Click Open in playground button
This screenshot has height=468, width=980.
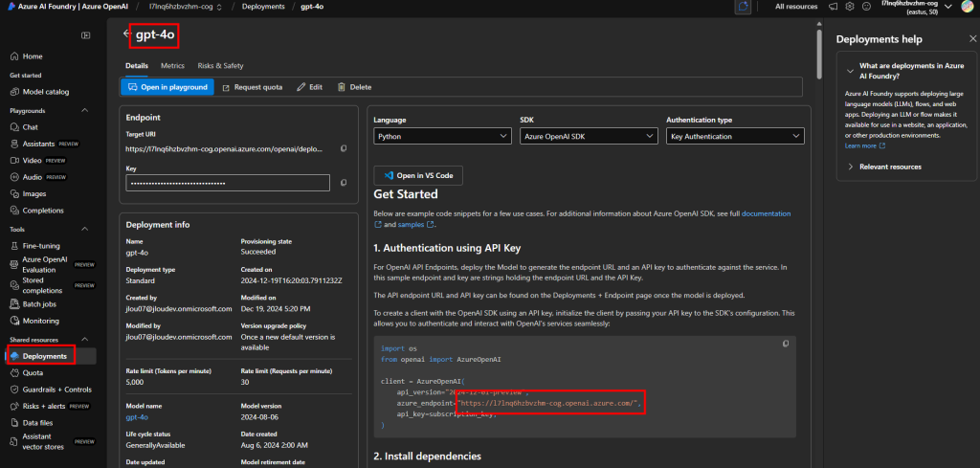coord(167,87)
